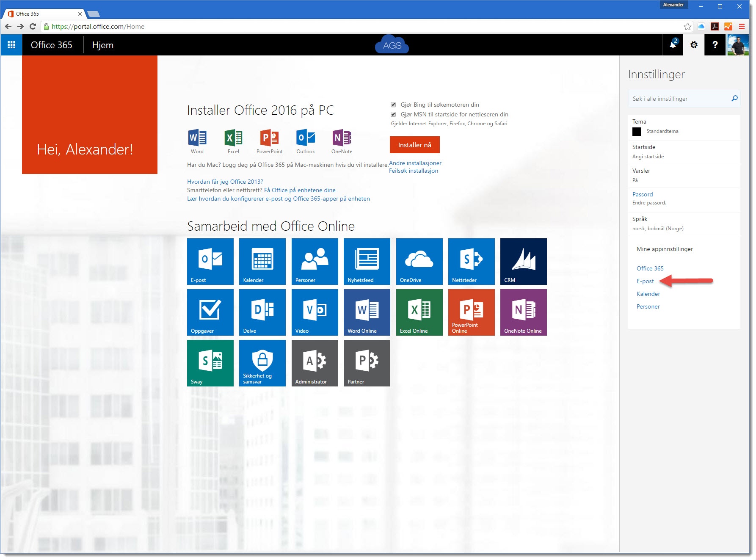Viewport: 756px width, 560px height.
Task: Open the CRM tile
Action: point(524,262)
